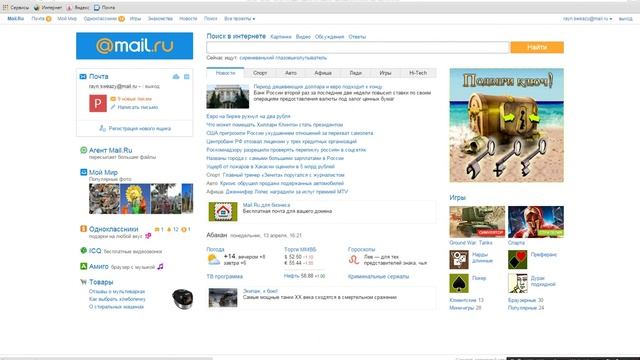This screenshot has width=640, height=360.
Task: Click the orange Найти search button
Action: [537, 47]
